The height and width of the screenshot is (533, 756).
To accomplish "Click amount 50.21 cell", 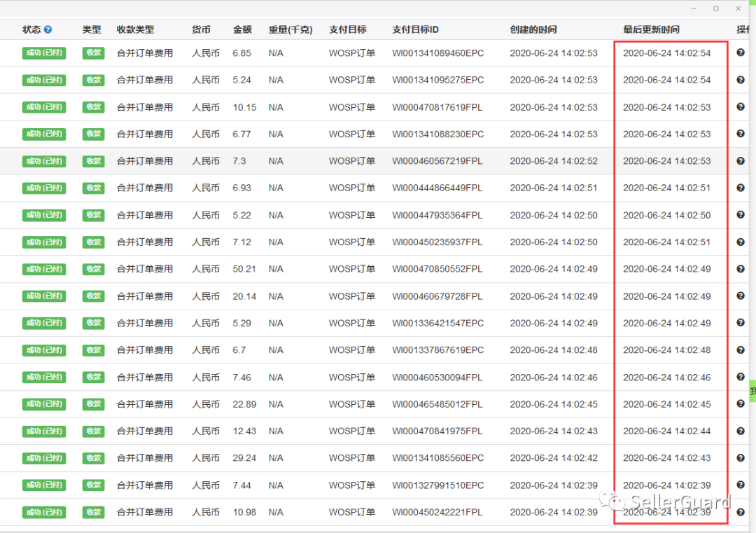I will 244,269.
